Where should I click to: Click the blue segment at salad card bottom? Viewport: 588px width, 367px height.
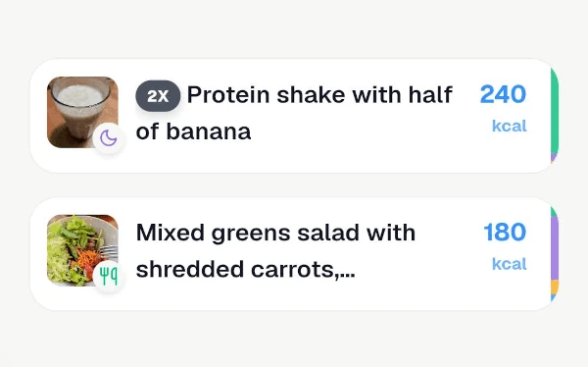point(553,297)
